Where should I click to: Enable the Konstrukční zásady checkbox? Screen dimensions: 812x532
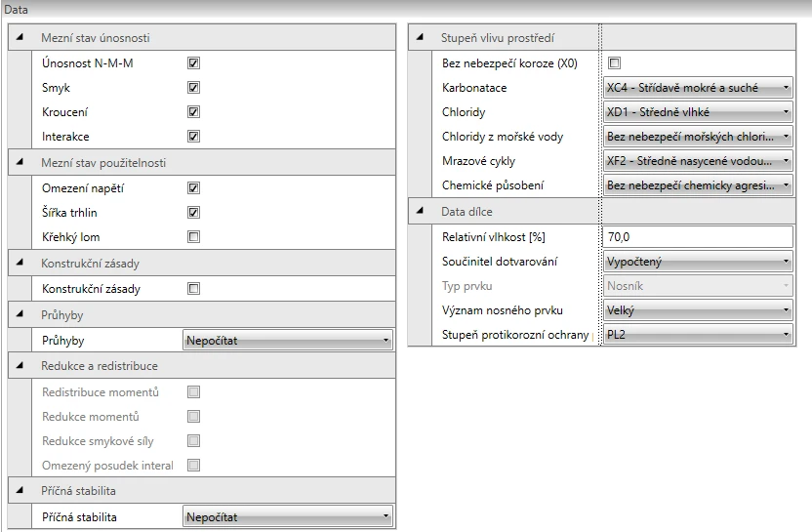coord(193,289)
